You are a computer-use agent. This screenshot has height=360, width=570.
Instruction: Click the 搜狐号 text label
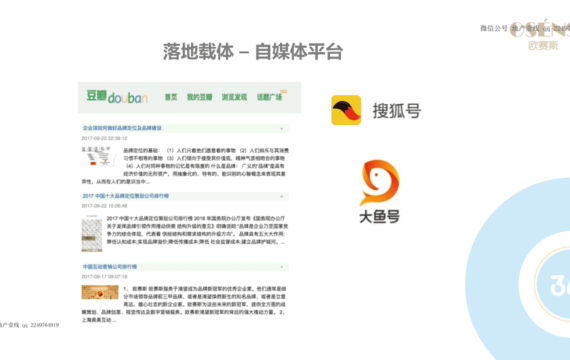pyautogui.click(x=397, y=111)
